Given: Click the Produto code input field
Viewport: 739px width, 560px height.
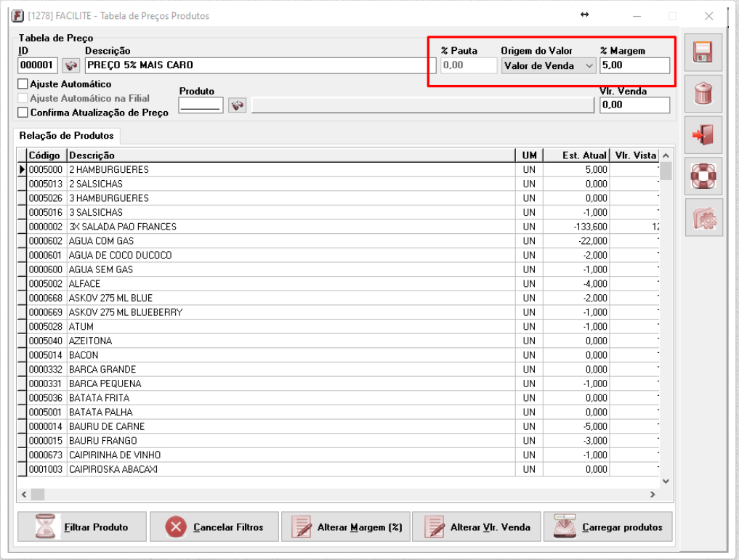Looking at the screenshot, I should pyautogui.click(x=201, y=105).
